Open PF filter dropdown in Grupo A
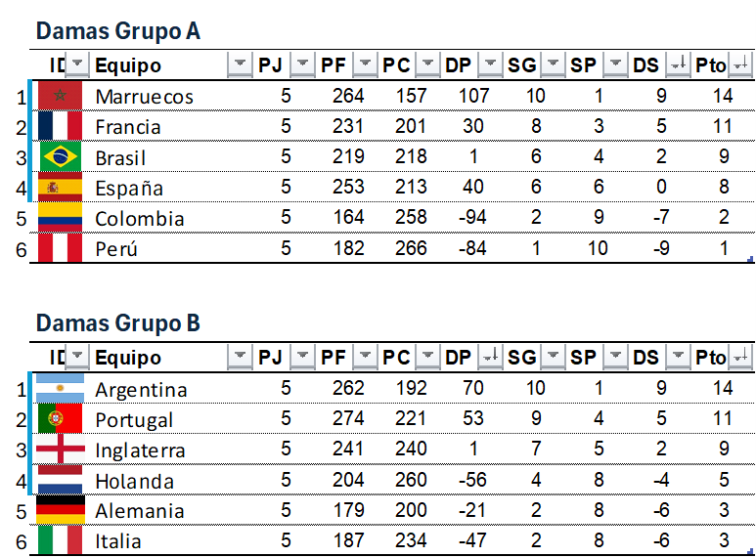Screen dimensions: 756x557 click(x=365, y=65)
